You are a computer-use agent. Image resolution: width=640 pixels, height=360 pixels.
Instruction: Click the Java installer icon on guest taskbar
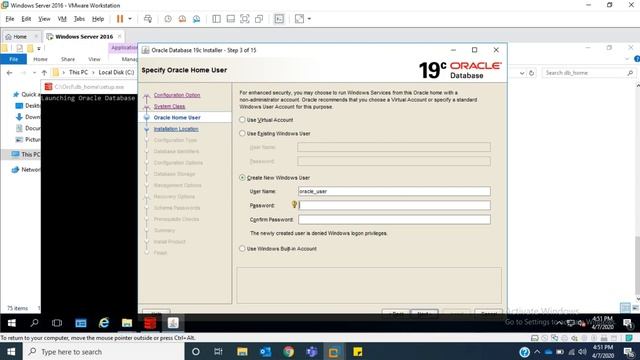[x=173, y=323]
